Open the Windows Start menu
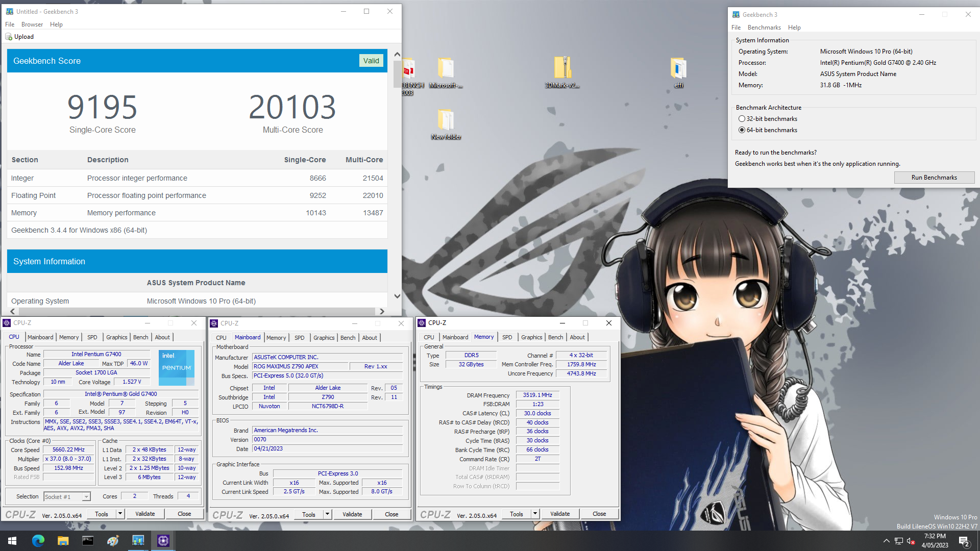Viewport: 980px width, 551px height. (12, 541)
